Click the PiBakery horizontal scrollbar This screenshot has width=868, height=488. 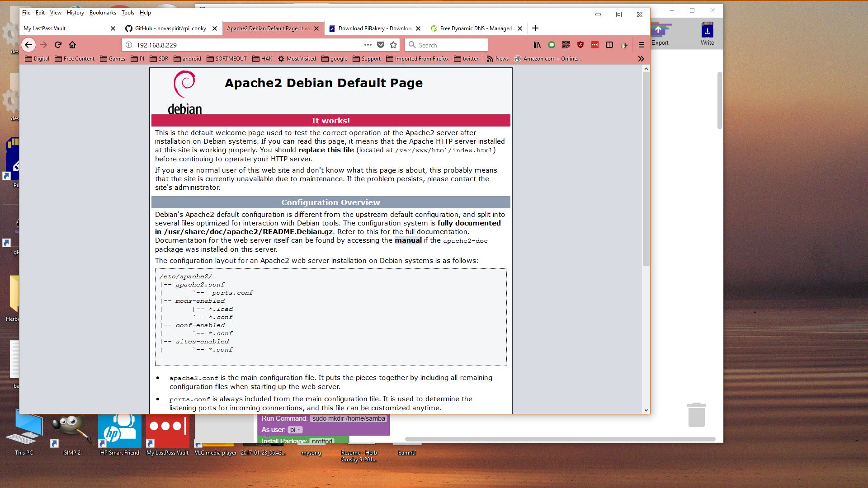point(560,439)
